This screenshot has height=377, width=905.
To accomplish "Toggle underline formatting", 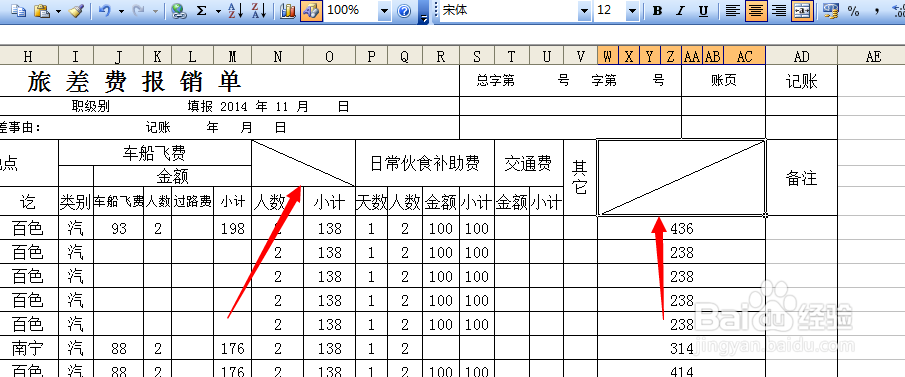I will coord(703,10).
